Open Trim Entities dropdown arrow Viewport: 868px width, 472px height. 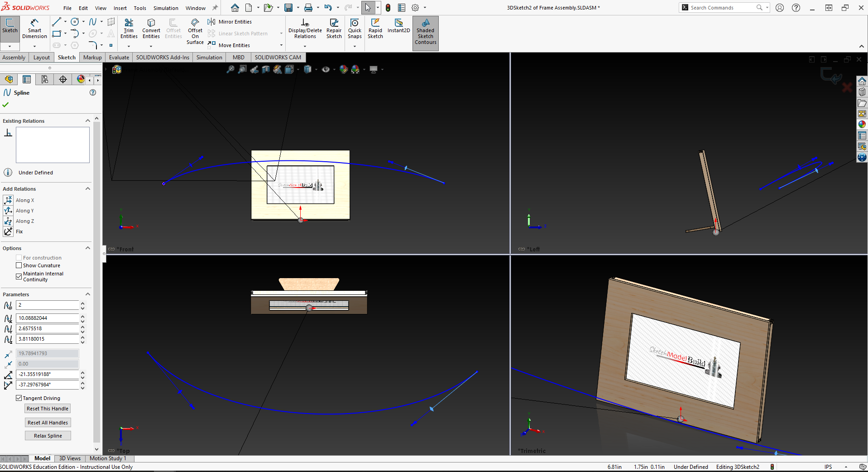(129, 46)
